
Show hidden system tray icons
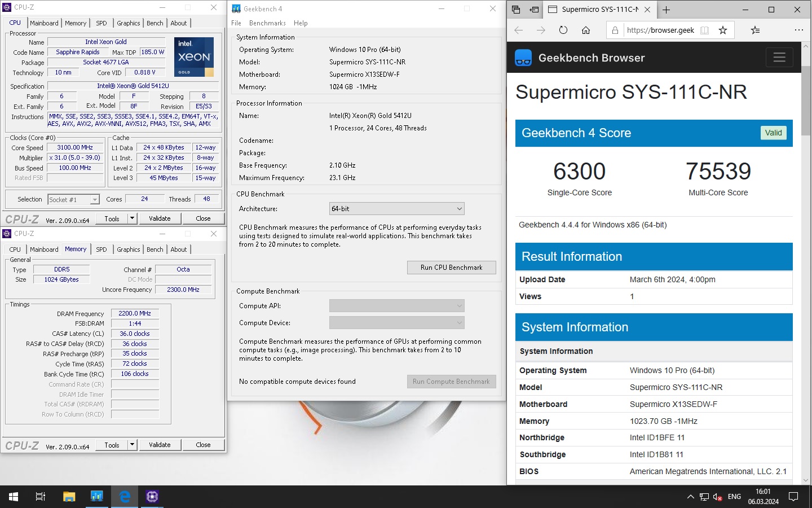pyautogui.click(x=690, y=497)
